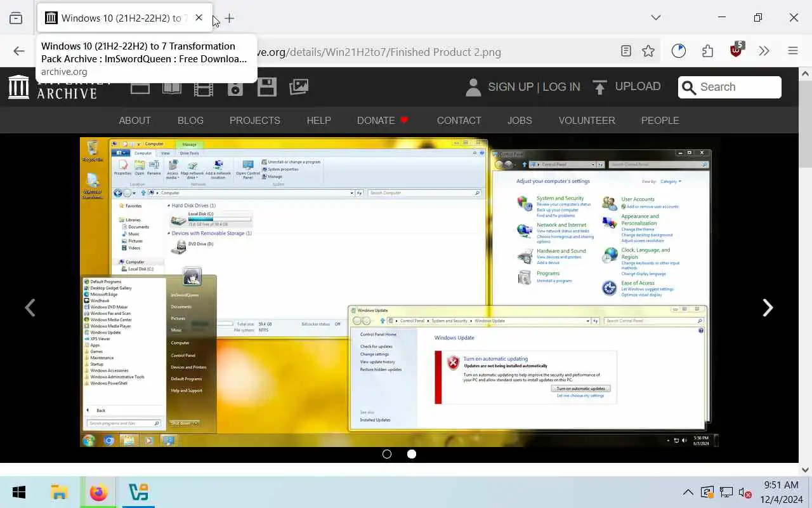812x508 pixels.
Task: Click the Windows 7 transformation screenshot image
Action: pos(399,293)
